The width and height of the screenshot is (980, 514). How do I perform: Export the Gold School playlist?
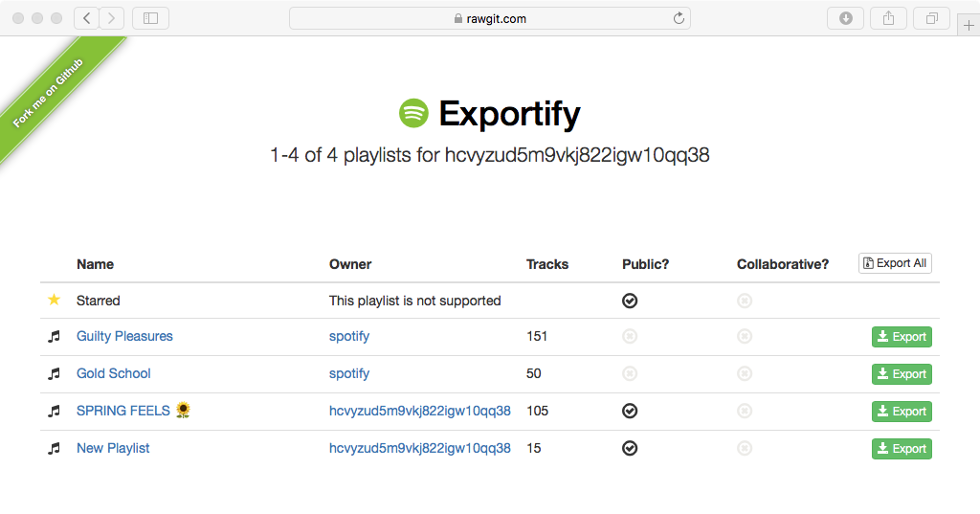coord(902,374)
